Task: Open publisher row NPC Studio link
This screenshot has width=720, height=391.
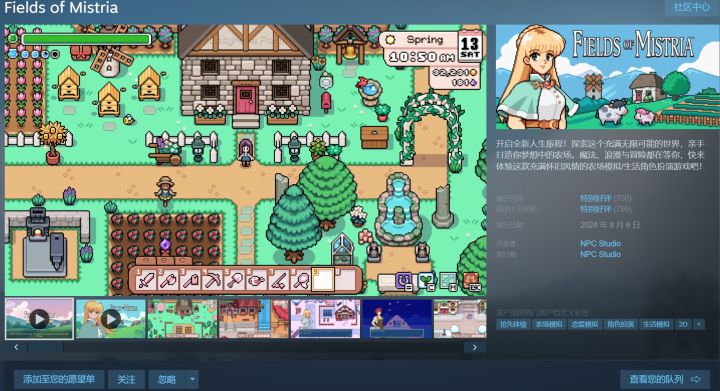Action: pos(600,254)
